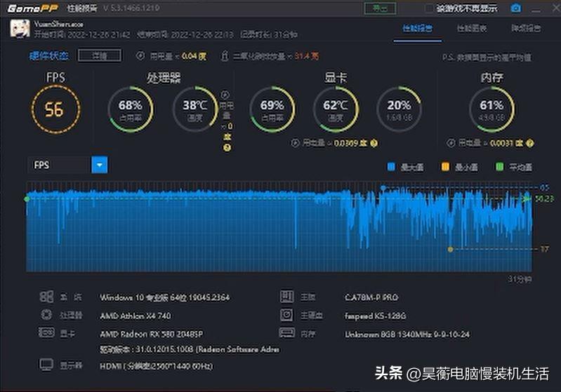
Task: Click the power icon next to processor temperature
Action: 225,95
